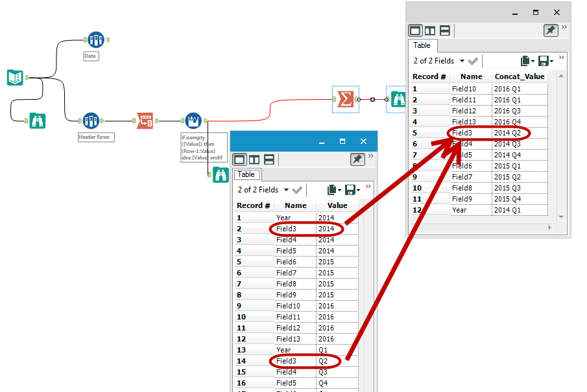The height and width of the screenshot is (392, 587).
Task: Close the Value results window
Action: pos(363,141)
